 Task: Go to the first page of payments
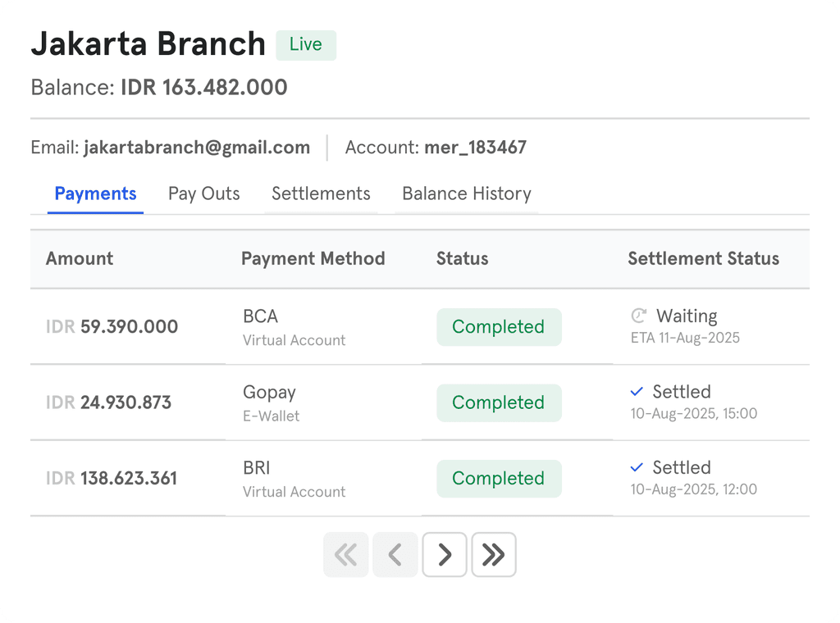[x=345, y=554]
